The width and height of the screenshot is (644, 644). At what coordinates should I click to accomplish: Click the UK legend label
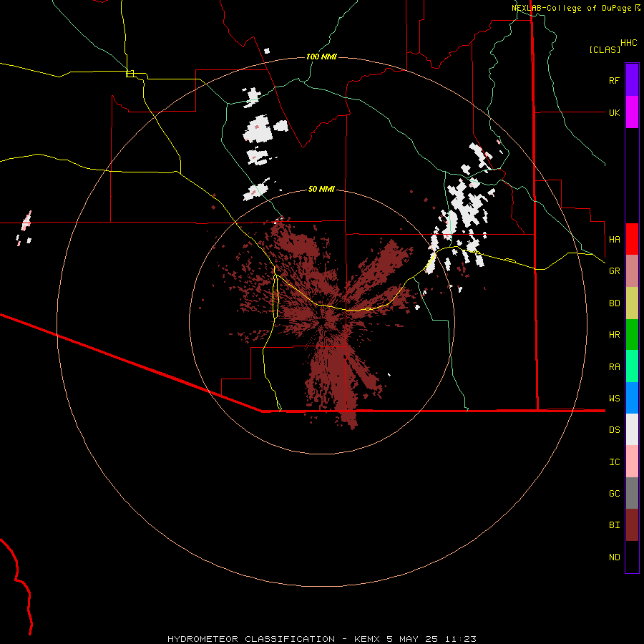pos(614,112)
